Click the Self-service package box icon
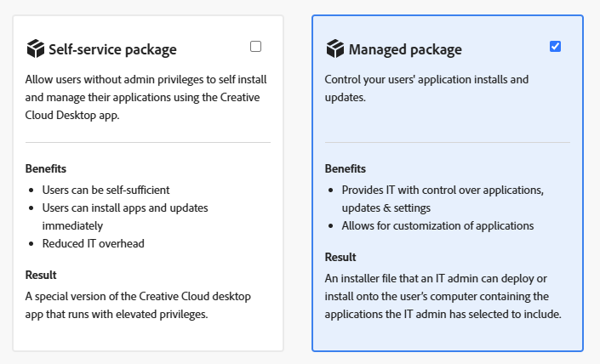The image size is (600, 364). 35,48
